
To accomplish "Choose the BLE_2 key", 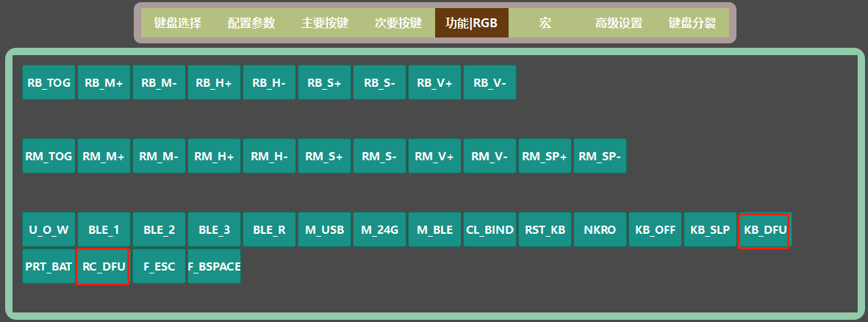I will 159,229.
